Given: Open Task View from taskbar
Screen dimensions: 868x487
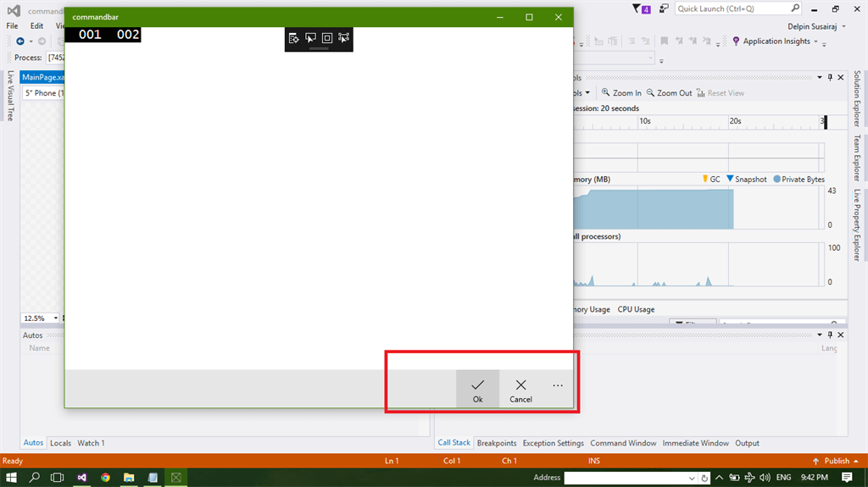Looking at the screenshot, I should [x=57, y=477].
